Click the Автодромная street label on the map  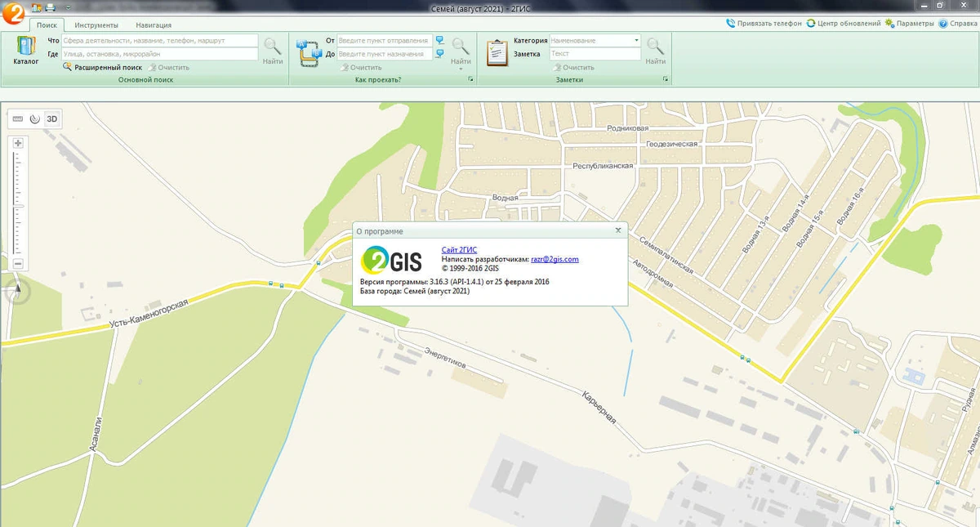[653, 275]
